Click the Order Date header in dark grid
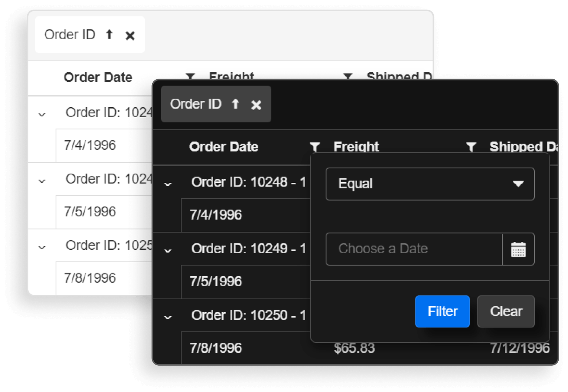The image size is (568, 392). (223, 147)
